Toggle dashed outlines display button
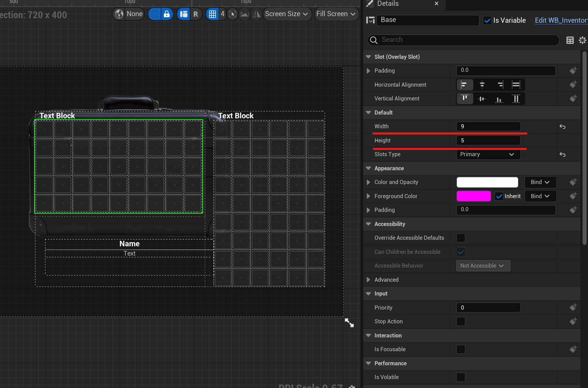Viewport: 588px width, 388px height. click(155, 14)
